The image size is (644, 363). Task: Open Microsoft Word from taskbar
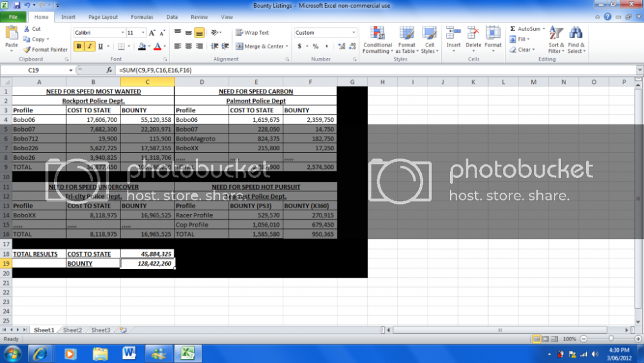(x=129, y=353)
